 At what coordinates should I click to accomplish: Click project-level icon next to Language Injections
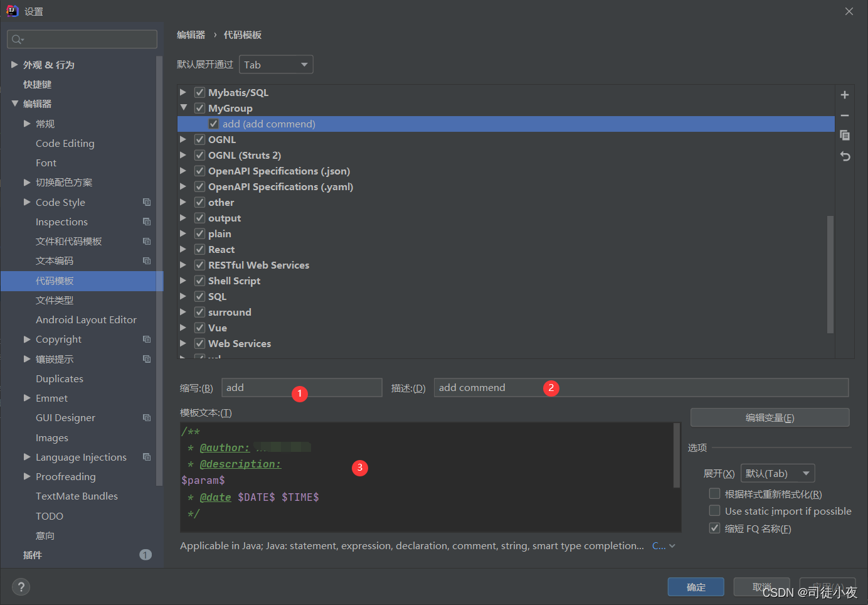(147, 457)
